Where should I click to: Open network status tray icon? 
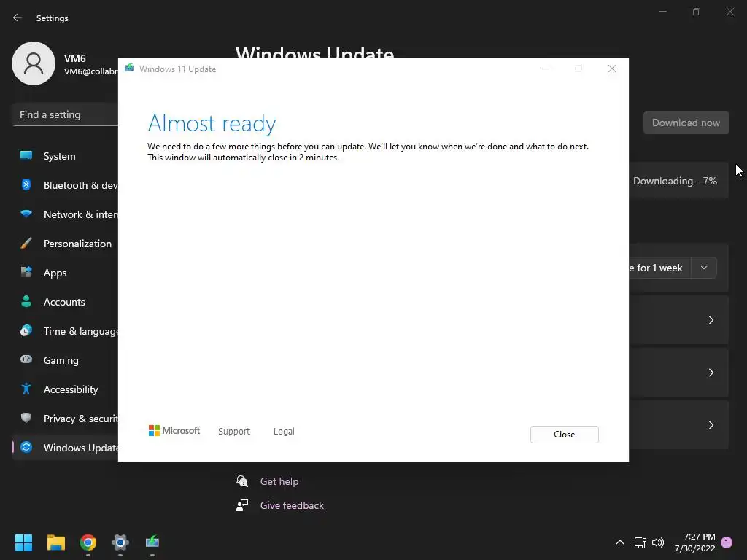640,542
